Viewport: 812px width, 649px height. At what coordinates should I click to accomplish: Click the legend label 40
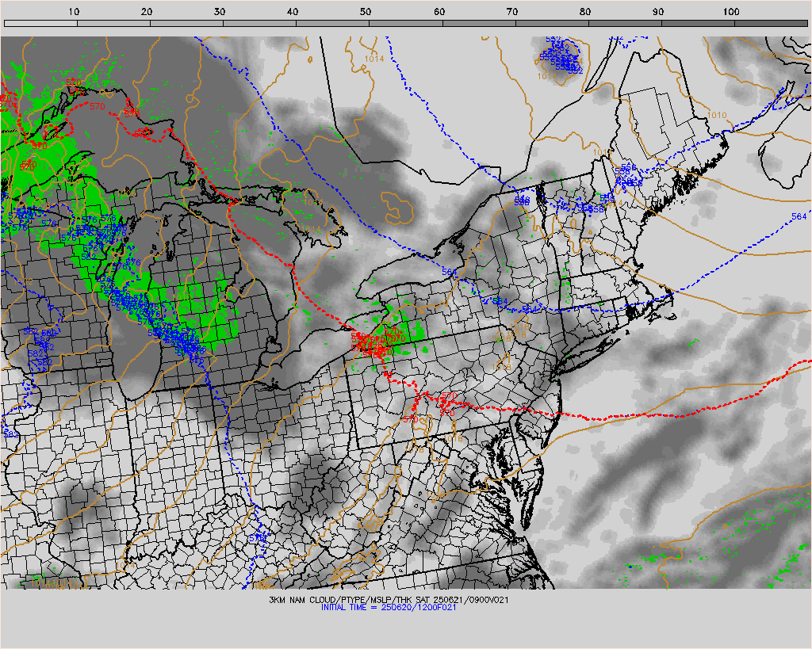(x=293, y=12)
